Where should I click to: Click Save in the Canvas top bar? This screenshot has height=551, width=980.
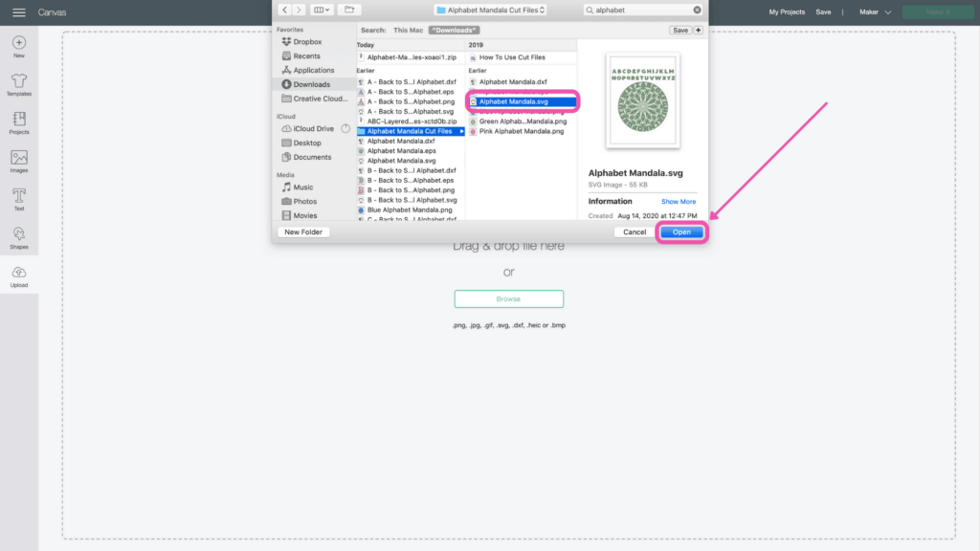[x=823, y=11]
